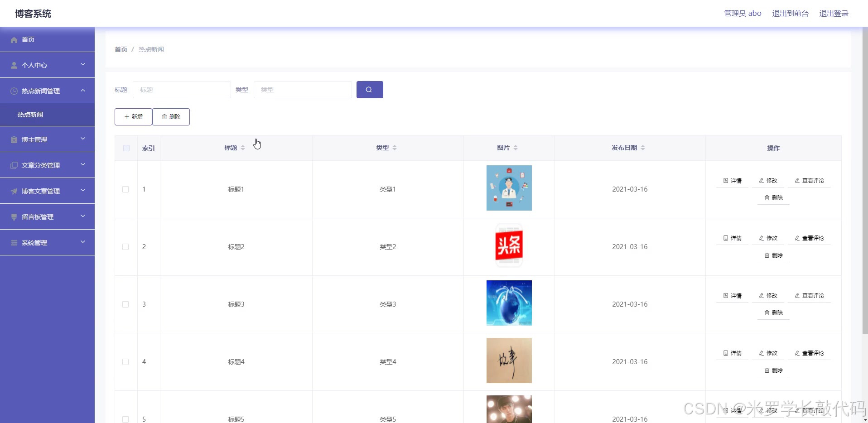Click the 文章分类管理 sidebar icon
This screenshot has height=423, width=868.
(14, 165)
